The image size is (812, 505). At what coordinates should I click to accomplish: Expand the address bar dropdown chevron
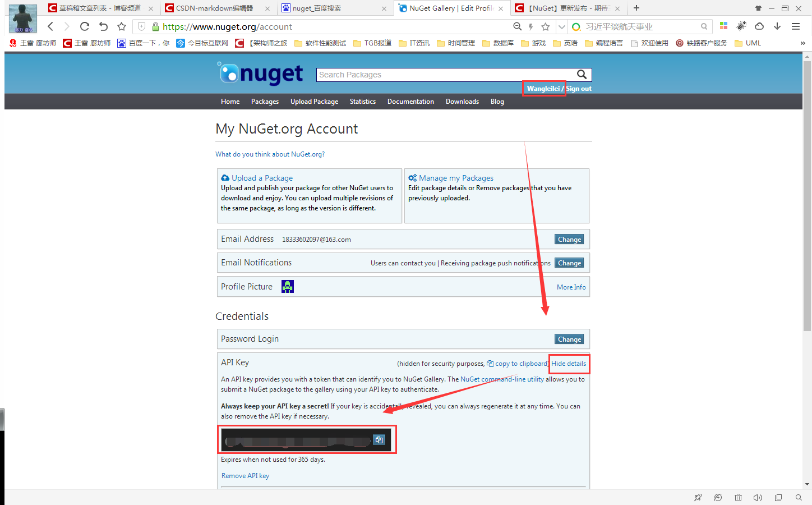tap(561, 26)
